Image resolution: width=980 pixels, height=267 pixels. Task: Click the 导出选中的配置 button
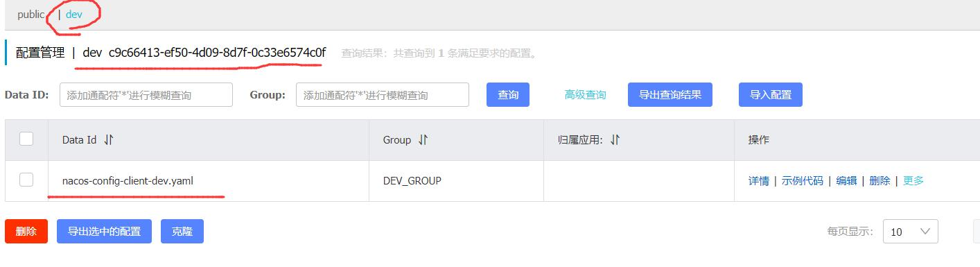(104, 232)
